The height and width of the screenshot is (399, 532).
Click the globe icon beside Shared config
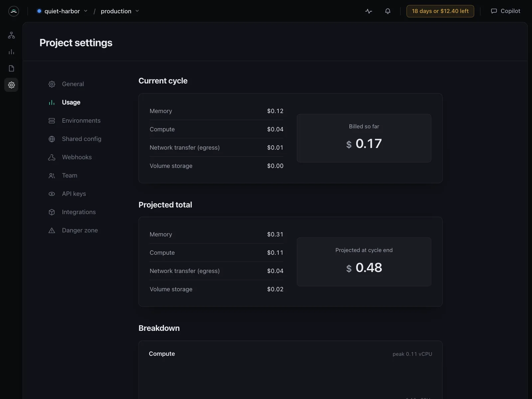52,139
